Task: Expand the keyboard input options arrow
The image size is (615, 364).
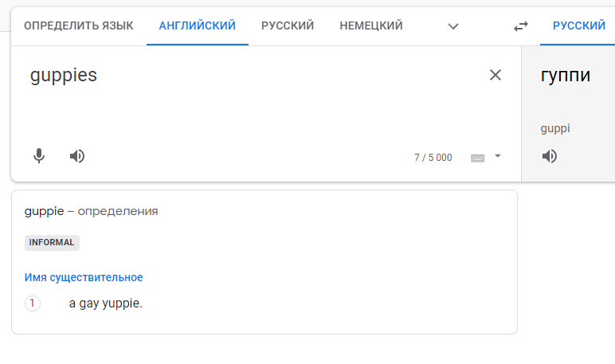Action: point(498,156)
